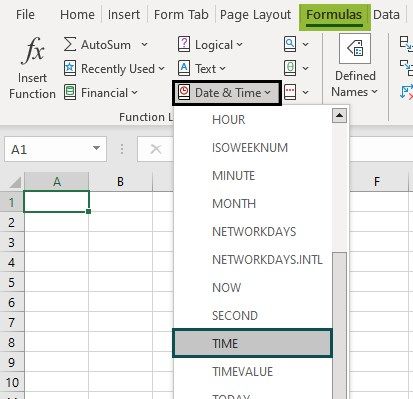This screenshot has width=413, height=399.
Task: Expand the Financial functions dropdown
Action: [x=134, y=92]
